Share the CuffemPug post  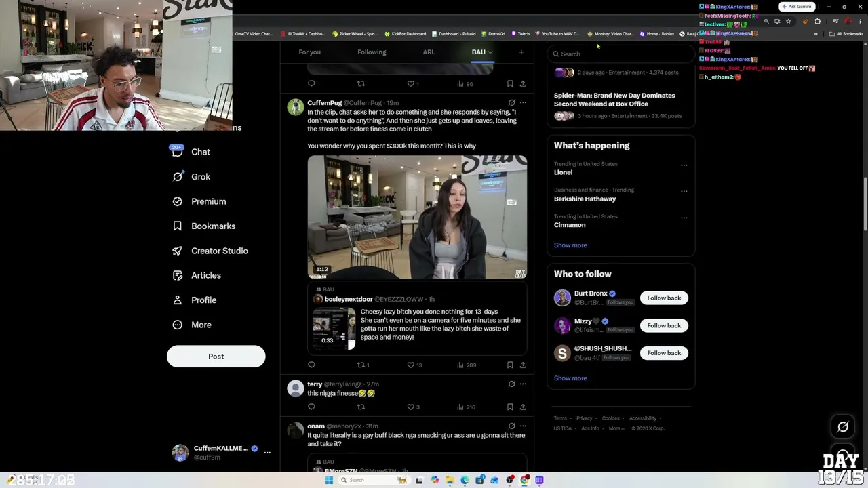click(x=523, y=365)
